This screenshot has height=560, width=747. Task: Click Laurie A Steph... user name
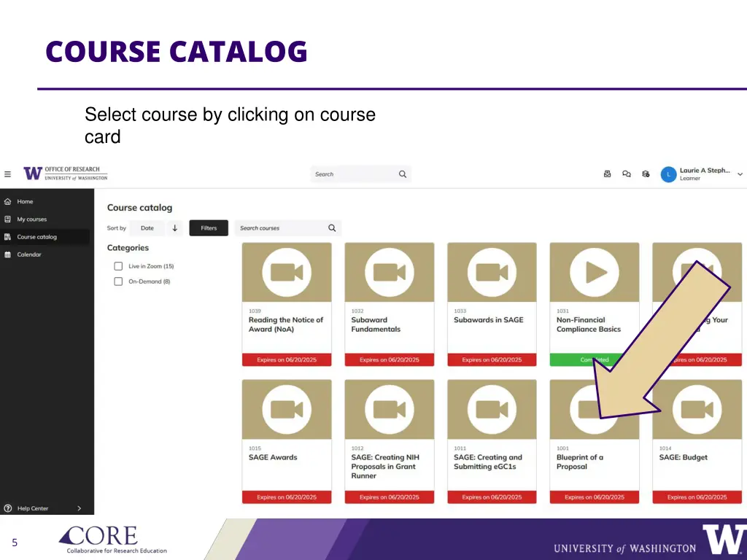point(705,171)
